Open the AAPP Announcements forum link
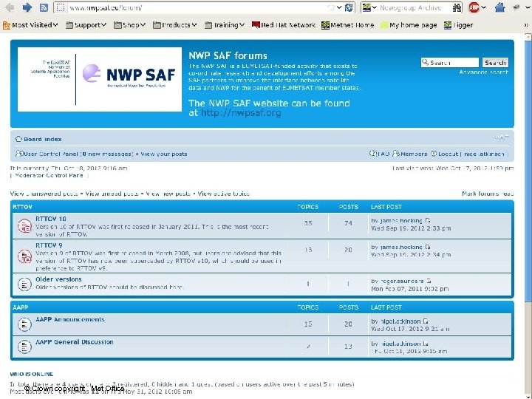Screen dimensions: 532x399 (x=70, y=319)
